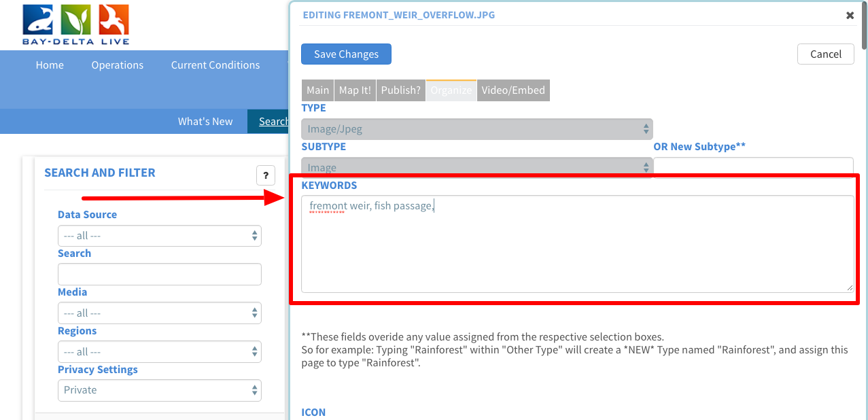The image size is (868, 420).
Task: Change Privacy Settings dropdown from Private
Action: (160, 391)
